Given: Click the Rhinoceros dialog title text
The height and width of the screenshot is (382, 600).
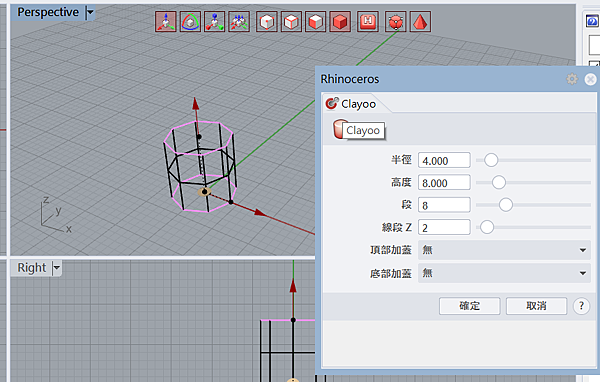Looking at the screenshot, I should tap(350, 79).
